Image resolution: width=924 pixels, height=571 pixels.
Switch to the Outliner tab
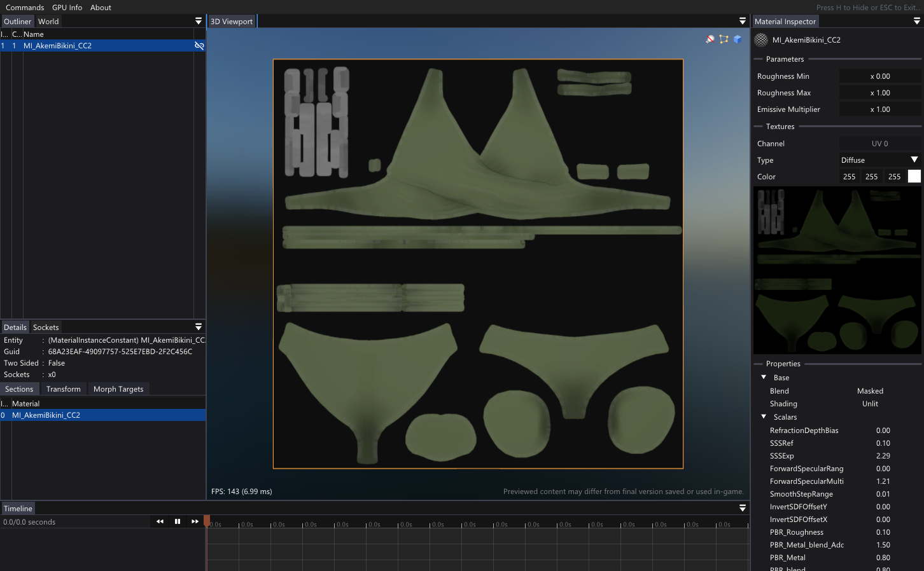tap(17, 22)
